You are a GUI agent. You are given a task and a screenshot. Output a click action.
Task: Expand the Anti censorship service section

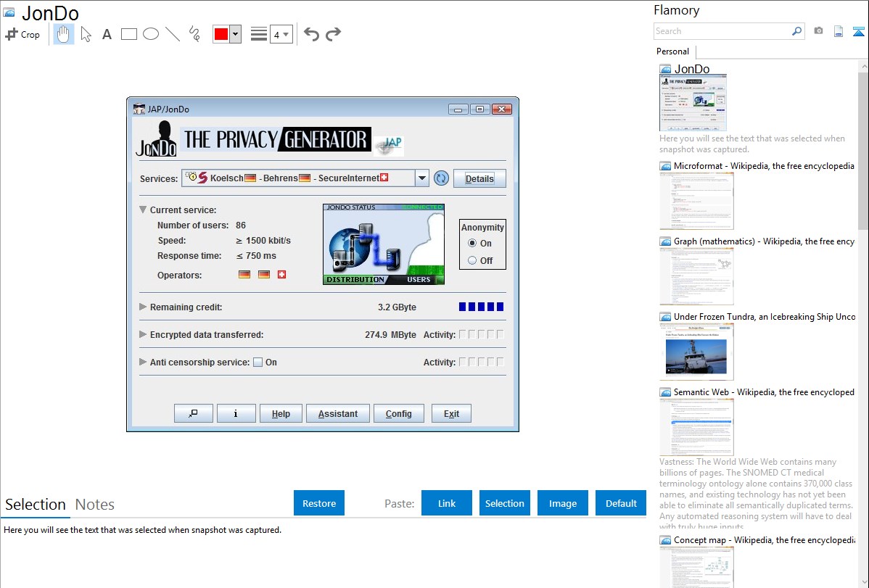coord(143,362)
